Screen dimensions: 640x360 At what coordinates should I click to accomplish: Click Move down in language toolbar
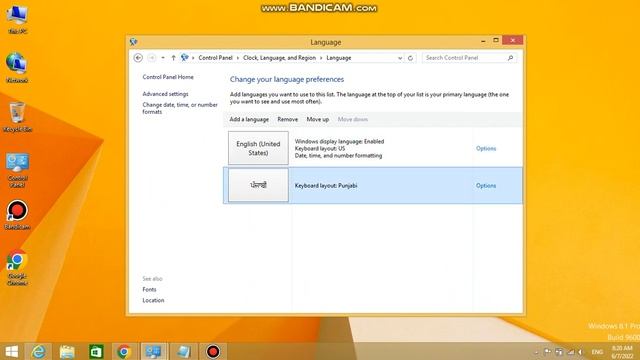(353, 119)
